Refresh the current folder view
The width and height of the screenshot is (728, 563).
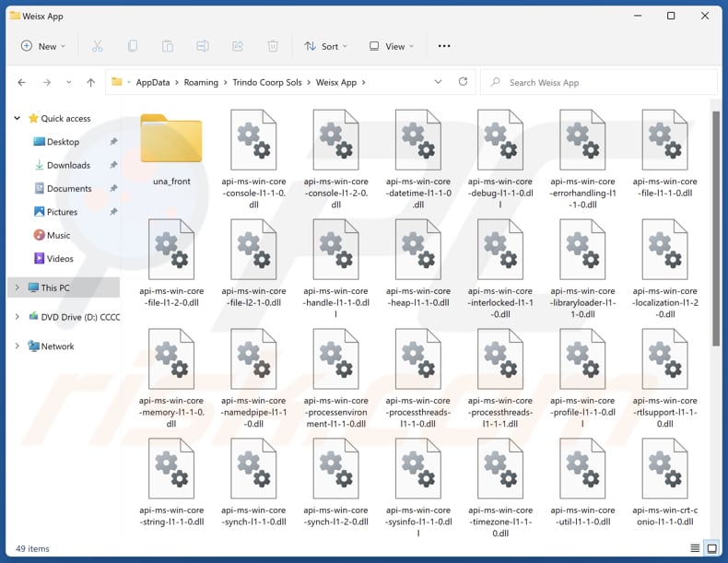(x=463, y=82)
